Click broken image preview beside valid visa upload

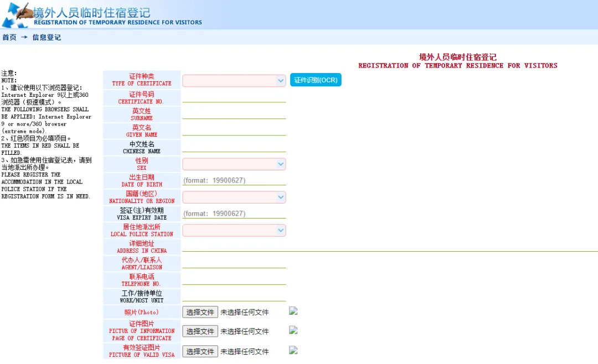(x=293, y=350)
